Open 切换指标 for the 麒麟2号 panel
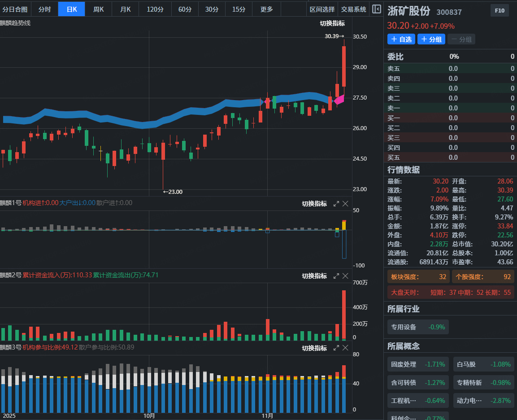 pos(314,276)
